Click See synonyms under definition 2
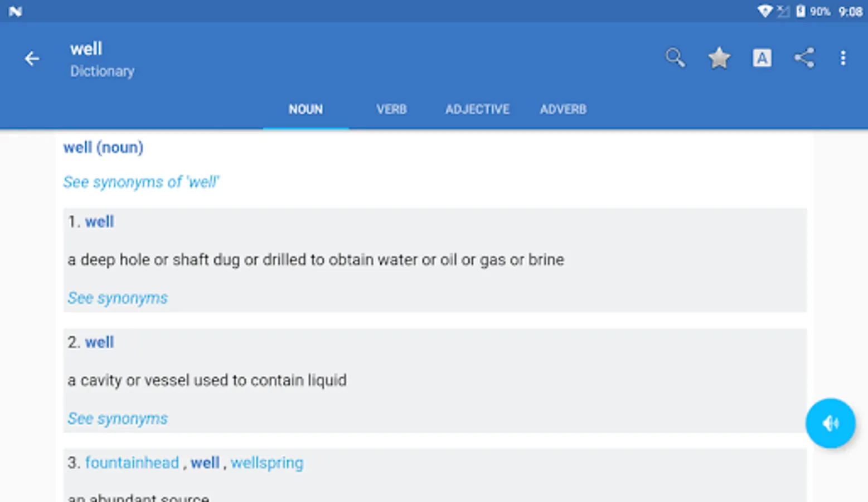Screen dimensions: 868x502 click(118, 418)
